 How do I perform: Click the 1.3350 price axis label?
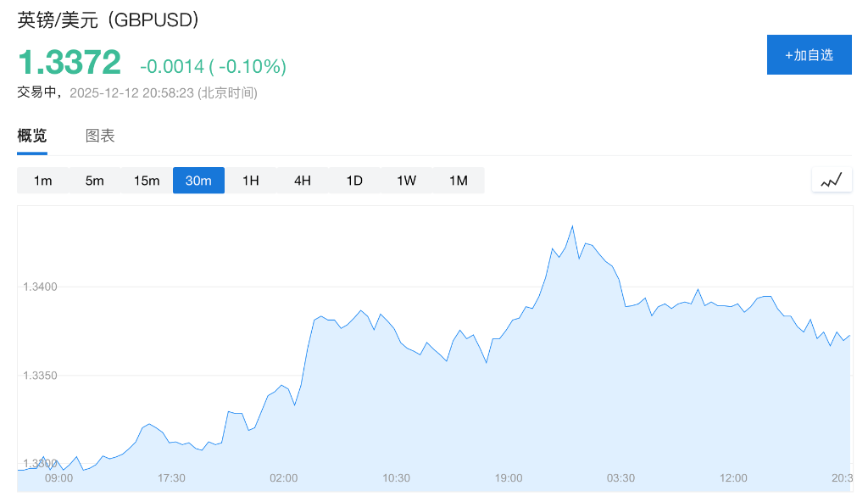pos(41,375)
